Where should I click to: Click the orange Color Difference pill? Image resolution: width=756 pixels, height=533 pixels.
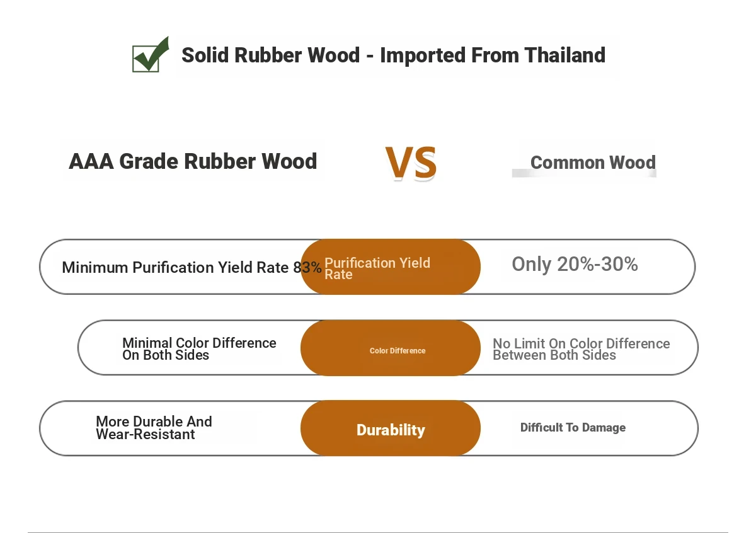(x=391, y=348)
